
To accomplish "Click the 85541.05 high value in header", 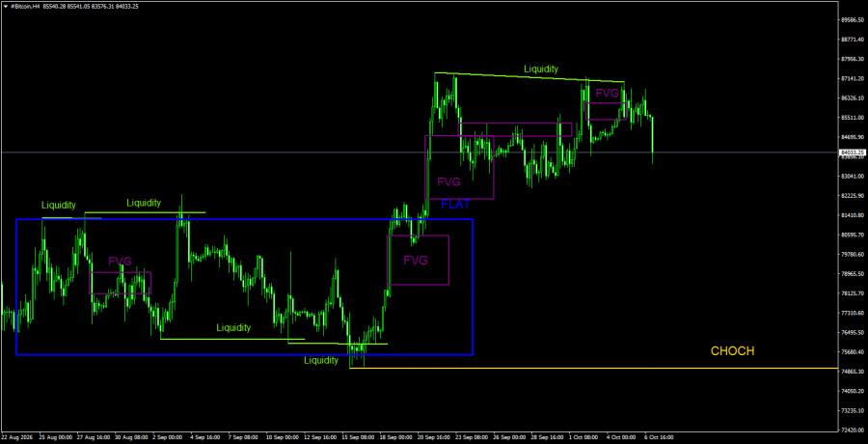I will (78, 6).
